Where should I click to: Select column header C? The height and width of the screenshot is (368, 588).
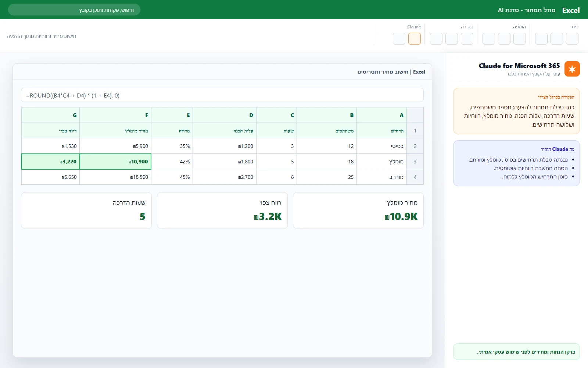point(277,115)
